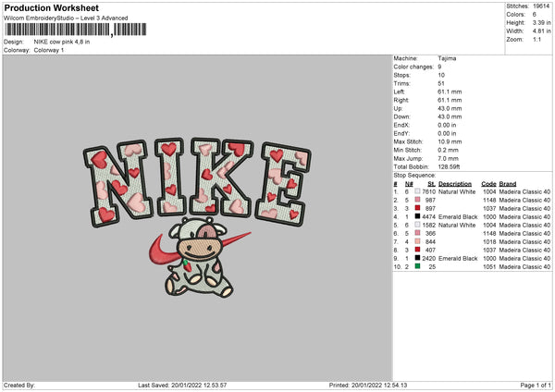Click the Emerald Black swatch in stop row 4
This screenshot has height=392, width=555.
pyautogui.click(x=417, y=216)
